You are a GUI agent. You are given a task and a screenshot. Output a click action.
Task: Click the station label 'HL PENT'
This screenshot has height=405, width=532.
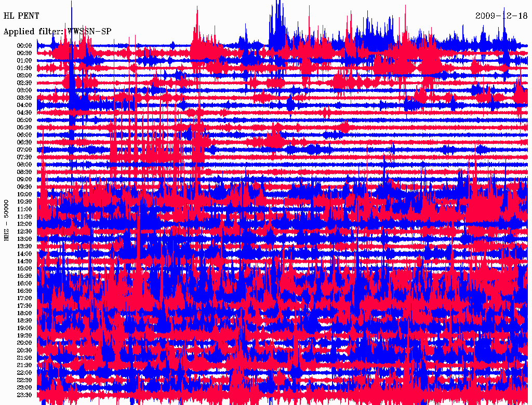click(x=21, y=16)
